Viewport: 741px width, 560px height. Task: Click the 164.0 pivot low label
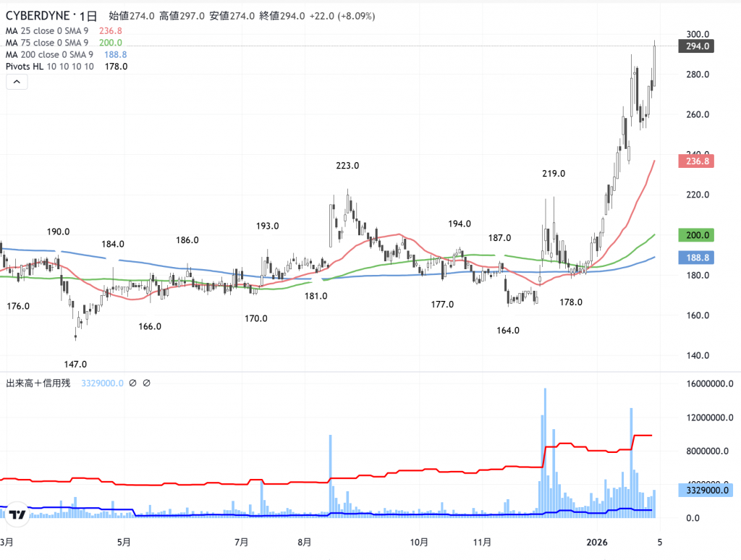[508, 330]
